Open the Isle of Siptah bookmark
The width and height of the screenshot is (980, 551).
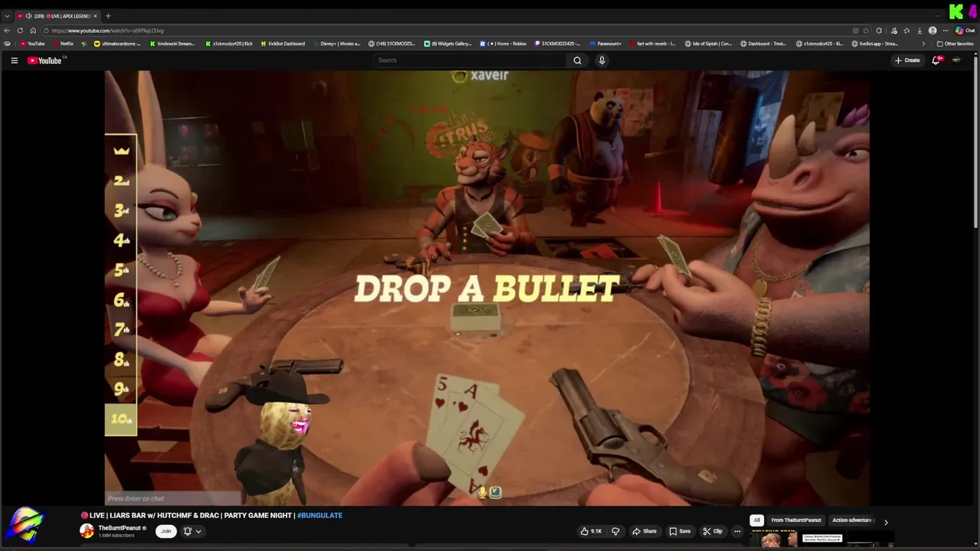point(708,44)
